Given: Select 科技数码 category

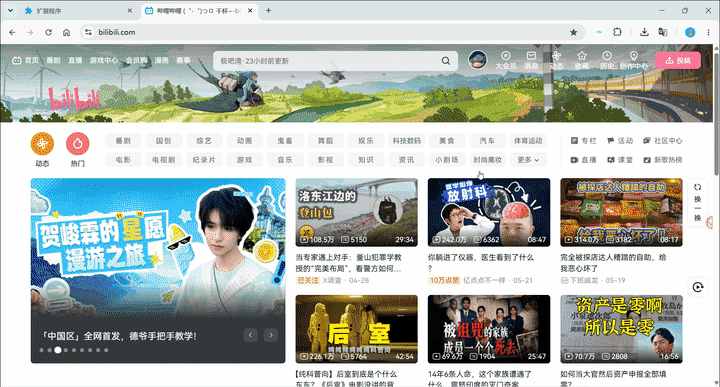Looking at the screenshot, I should [x=406, y=140].
